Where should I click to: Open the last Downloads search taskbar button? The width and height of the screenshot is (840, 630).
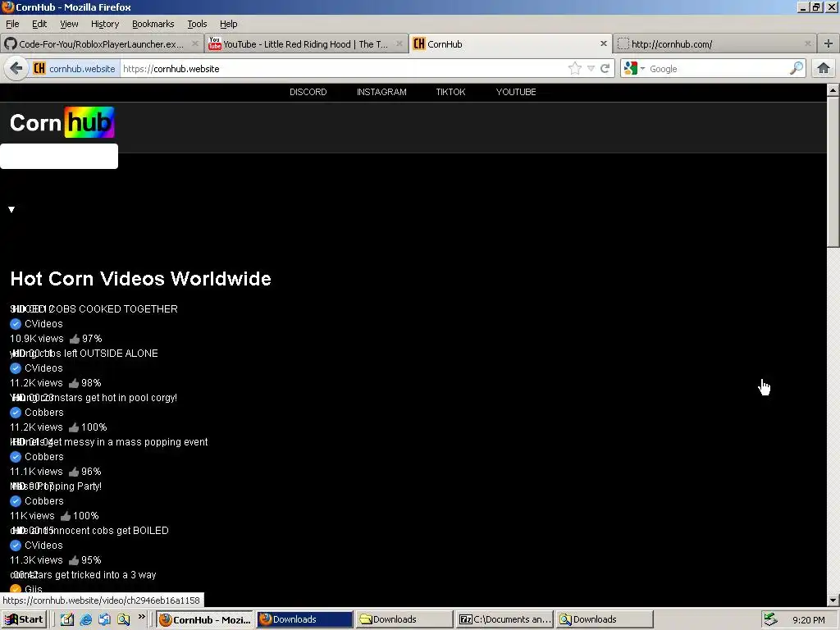click(605, 619)
